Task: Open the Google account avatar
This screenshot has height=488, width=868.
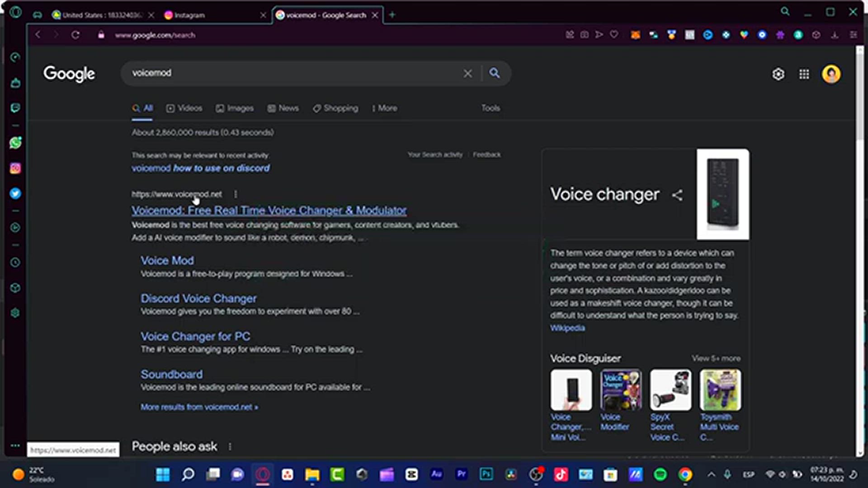Action: 831,74
